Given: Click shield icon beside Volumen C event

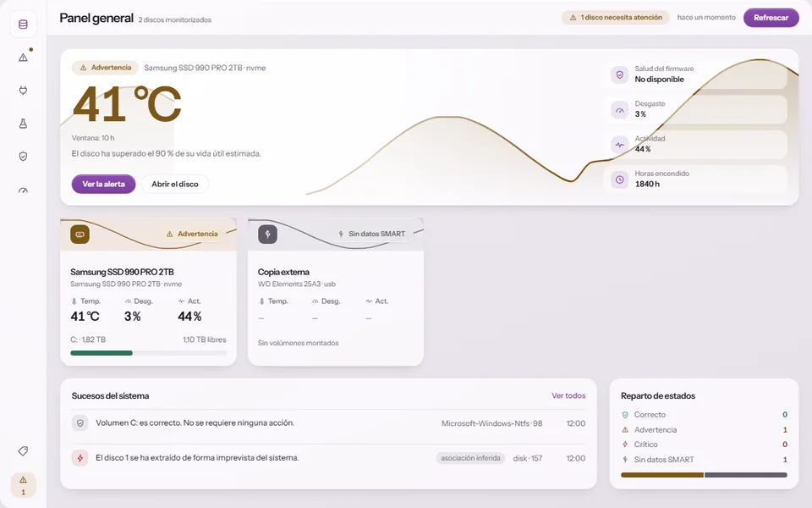Looking at the screenshot, I should [80, 423].
